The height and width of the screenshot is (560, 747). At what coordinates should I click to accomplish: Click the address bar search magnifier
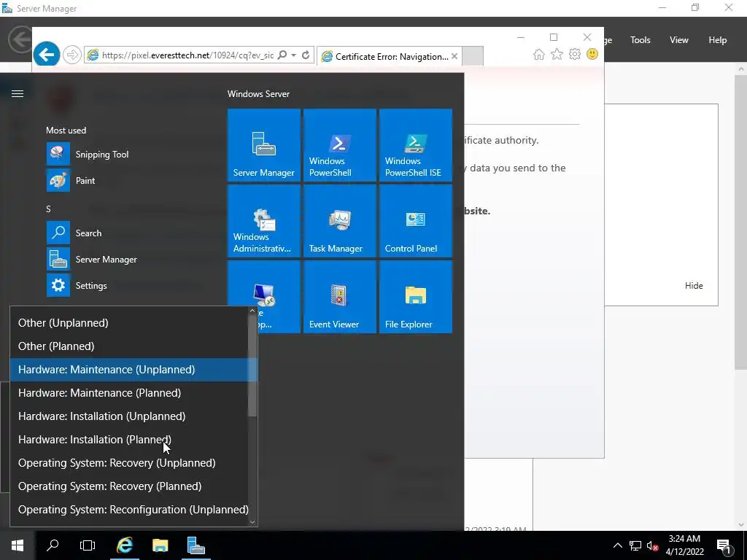point(282,55)
